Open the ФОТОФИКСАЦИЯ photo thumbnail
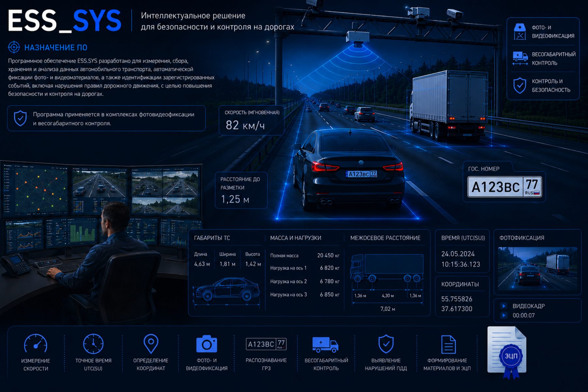The width and height of the screenshot is (588, 392). (537, 269)
